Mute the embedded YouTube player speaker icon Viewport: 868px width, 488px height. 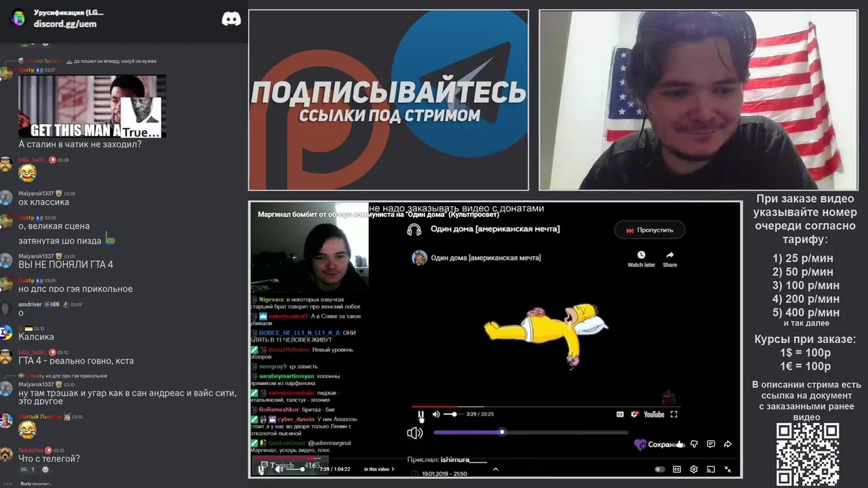(x=436, y=414)
